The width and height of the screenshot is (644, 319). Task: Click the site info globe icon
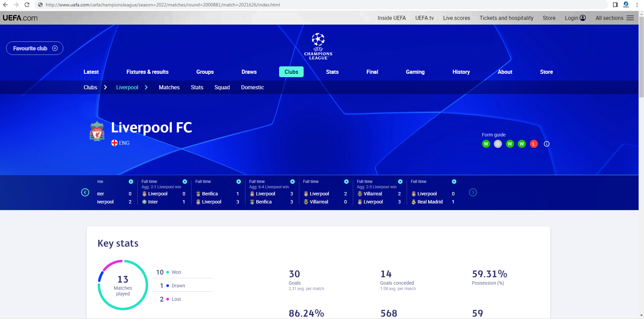click(x=40, y=5)
